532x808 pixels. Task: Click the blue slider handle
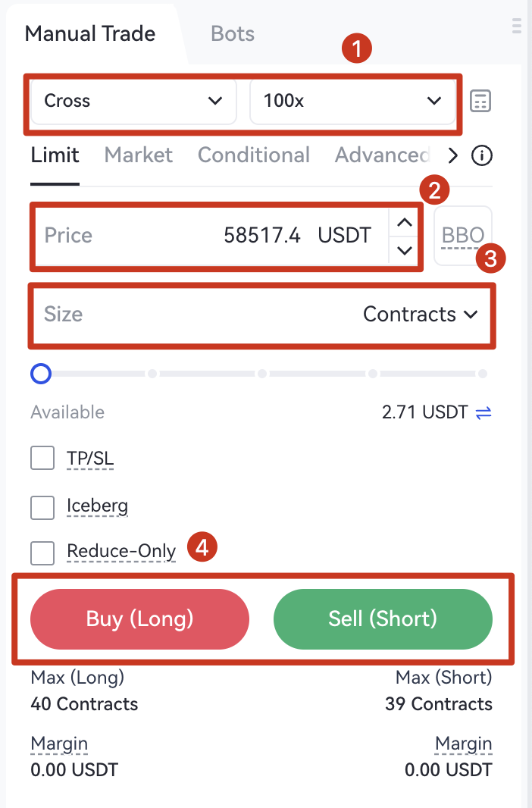[x=41, y=374]
